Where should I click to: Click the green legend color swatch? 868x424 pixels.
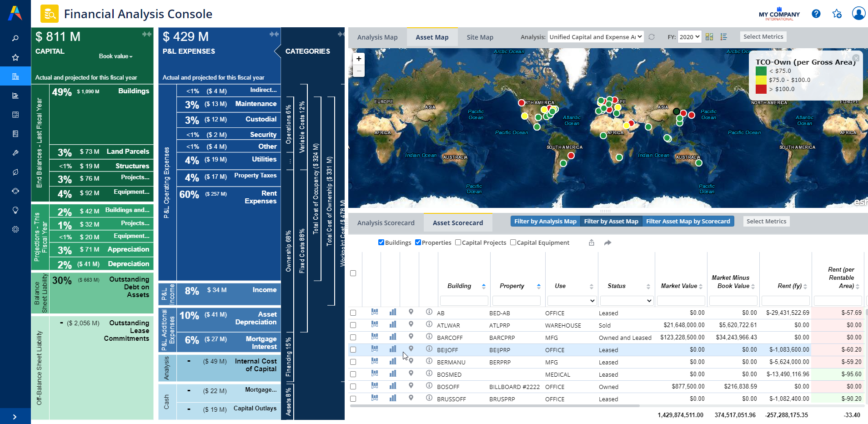click(761, 71)
